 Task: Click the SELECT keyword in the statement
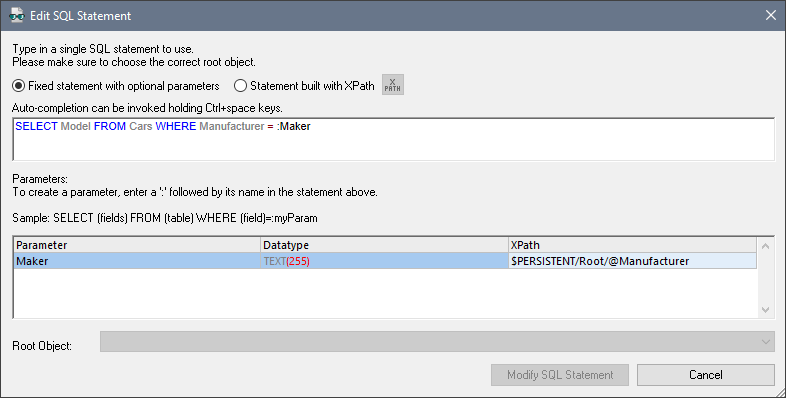pos(36,126)
